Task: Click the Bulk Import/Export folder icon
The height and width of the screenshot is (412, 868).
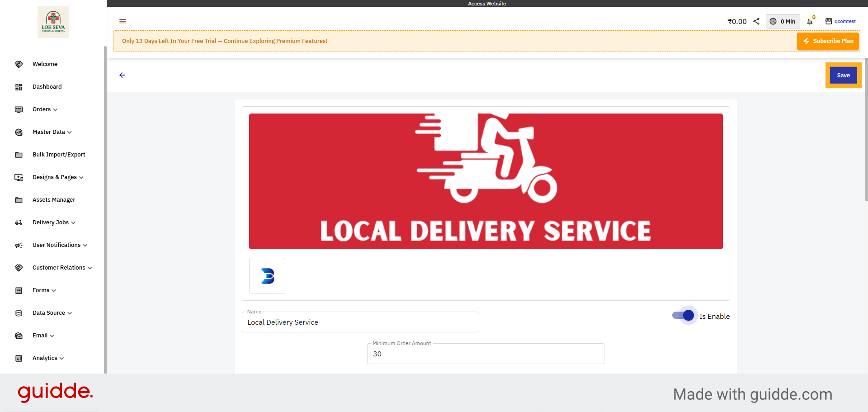Action: pyautogui.click(x=19, y=155)
